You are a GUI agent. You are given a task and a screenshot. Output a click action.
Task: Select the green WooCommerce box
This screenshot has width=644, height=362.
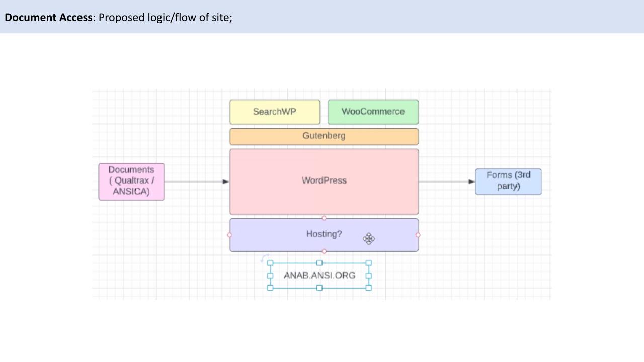[373, 112]
